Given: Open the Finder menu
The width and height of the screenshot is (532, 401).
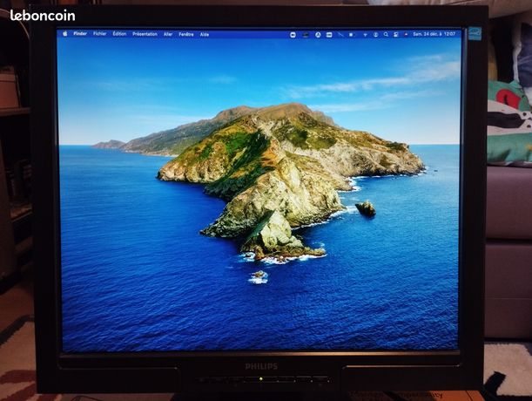Looking at the screenshot, I should (x=80, y=33).
